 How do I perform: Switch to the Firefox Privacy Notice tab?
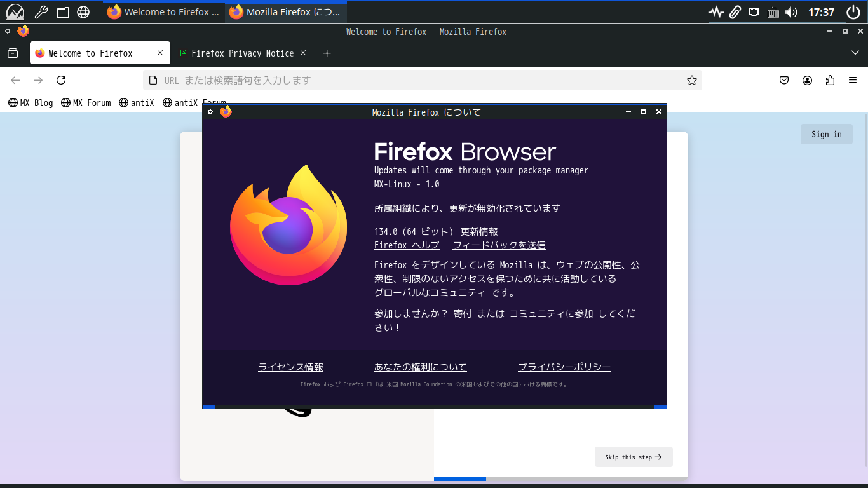tap(242, 53)
